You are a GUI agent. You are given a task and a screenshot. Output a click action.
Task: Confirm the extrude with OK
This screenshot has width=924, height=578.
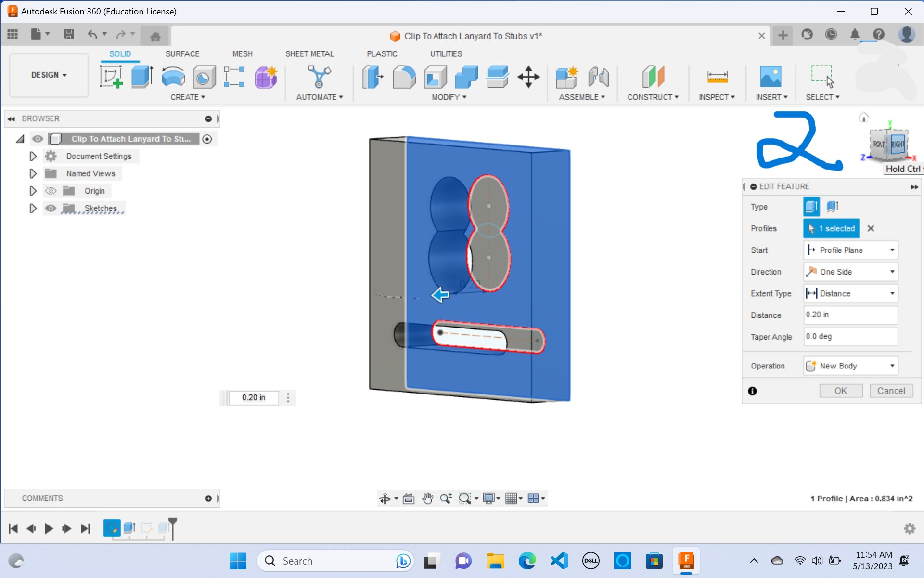tap(840, 391)
